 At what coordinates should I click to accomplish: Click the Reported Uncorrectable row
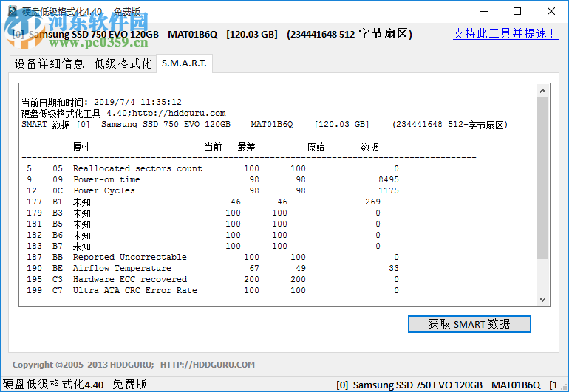point(212,257)
